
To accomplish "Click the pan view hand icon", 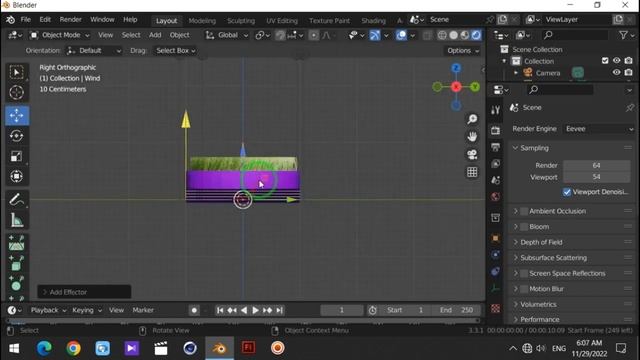I will [x=472, y=136].
